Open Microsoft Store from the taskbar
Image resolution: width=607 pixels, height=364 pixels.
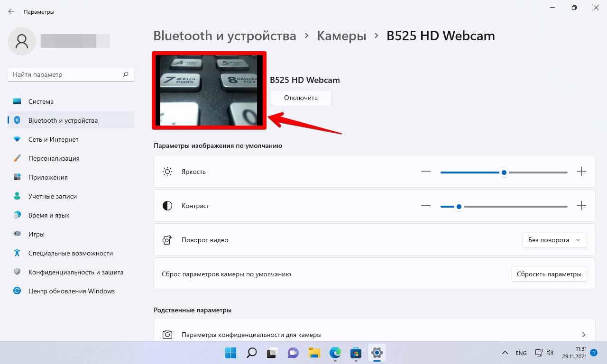[x=356, y=353]
